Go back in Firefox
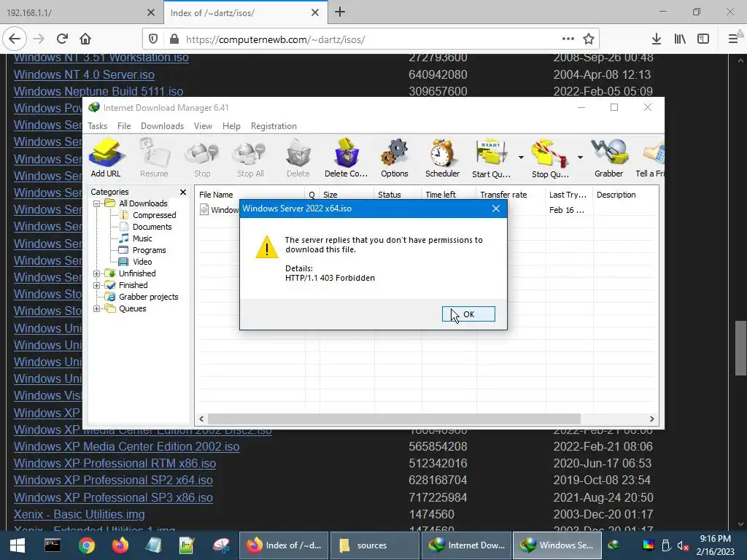Viewport: 747px width, 560px height. 15,39
